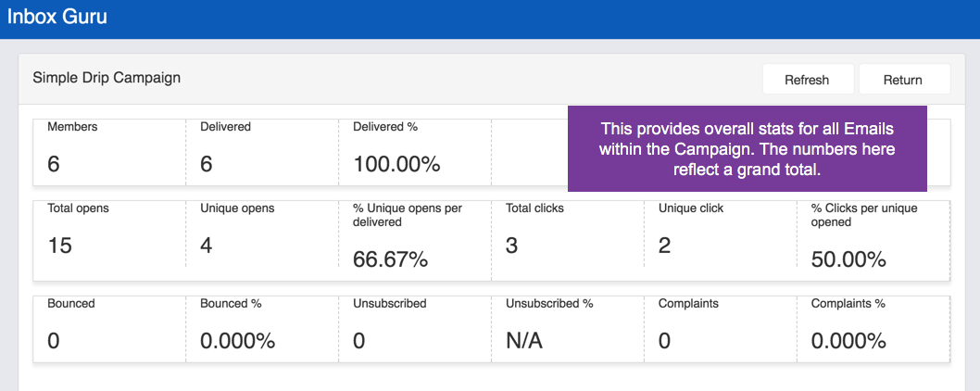Click the Unique opens label
The height and width of the screenshot is (391, 980).
(237, 208)
